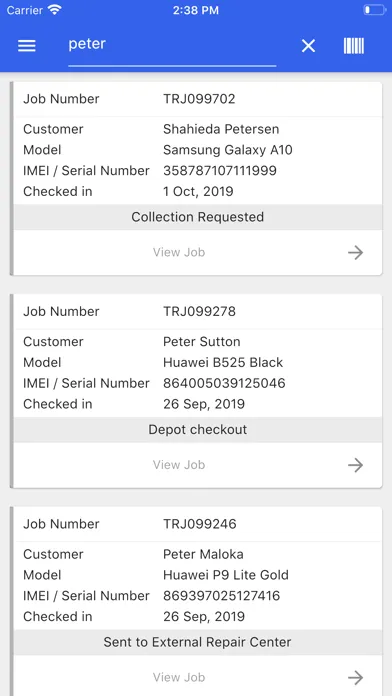Select job number TRJ099278 row
The height and width of the screenshot is (696, 392).
pyautogui.click(x=198, y=312)
